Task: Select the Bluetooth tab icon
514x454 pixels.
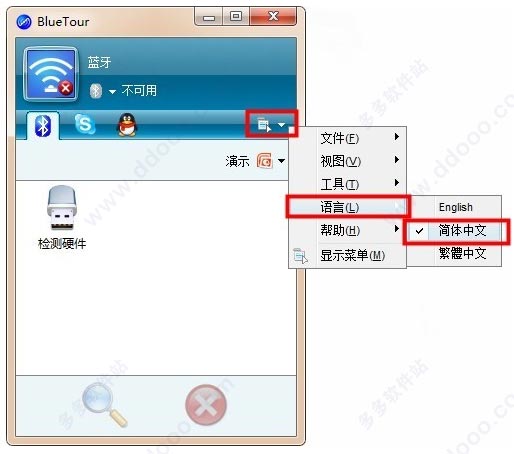Action: 43,126
